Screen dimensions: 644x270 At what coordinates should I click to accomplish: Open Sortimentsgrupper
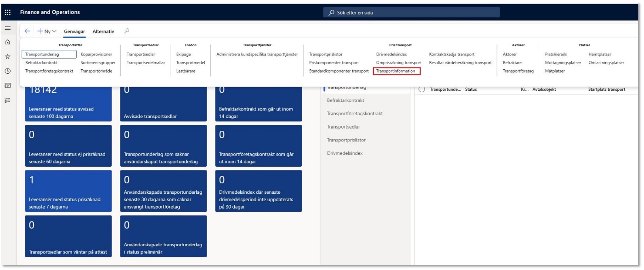pyautogui.click(x=98, y=62)
